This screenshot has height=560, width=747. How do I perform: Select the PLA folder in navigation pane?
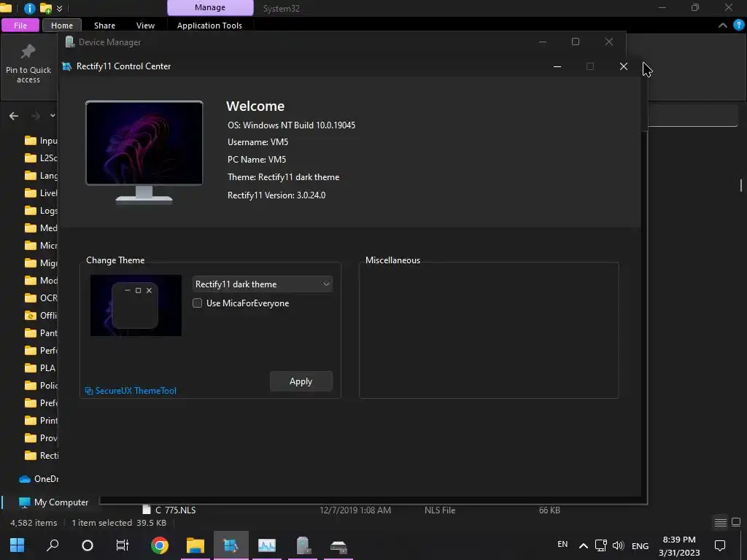[41, 368]
